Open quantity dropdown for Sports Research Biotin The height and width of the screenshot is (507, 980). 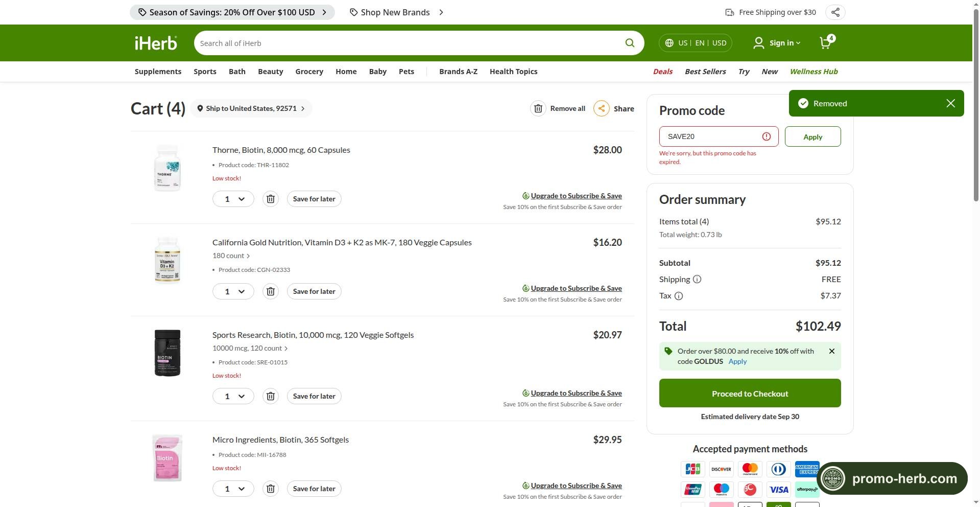[x=233, y=396]
